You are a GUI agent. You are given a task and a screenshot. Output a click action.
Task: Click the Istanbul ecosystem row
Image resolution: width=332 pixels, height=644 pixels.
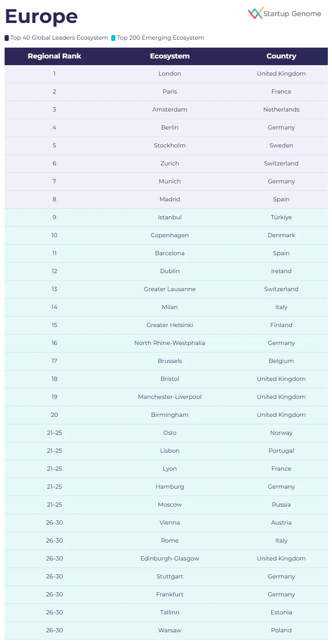point(170,218)
